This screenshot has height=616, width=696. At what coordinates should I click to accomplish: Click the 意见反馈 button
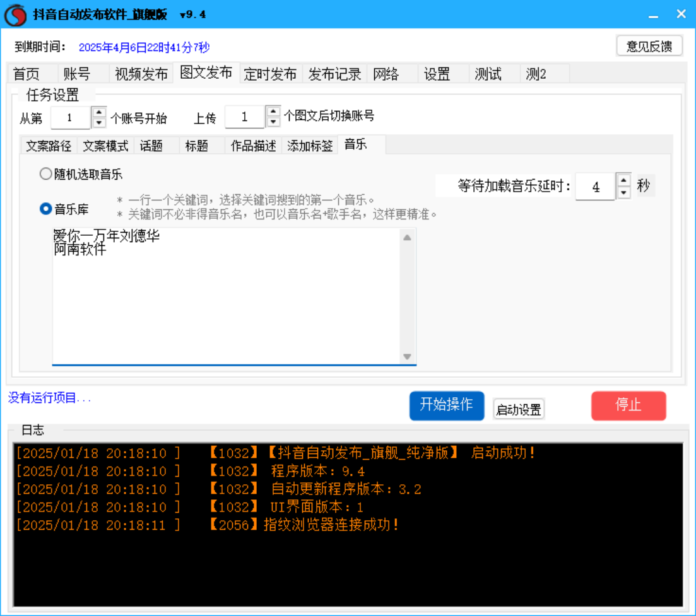click(x=649, y=46)
